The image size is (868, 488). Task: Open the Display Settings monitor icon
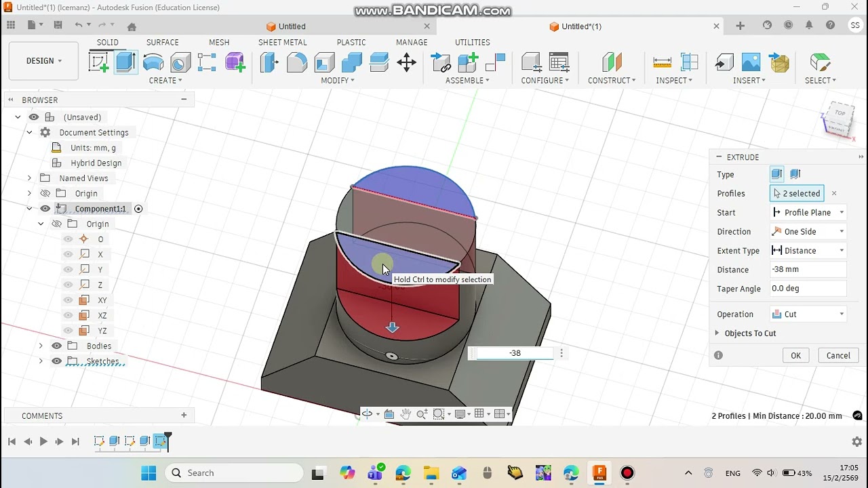460,414
